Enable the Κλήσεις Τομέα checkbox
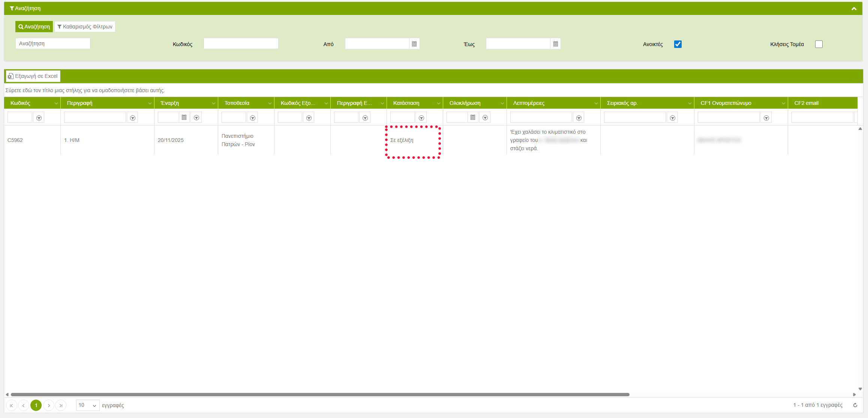Screen dimensions: 868x418 pos(819,44)
